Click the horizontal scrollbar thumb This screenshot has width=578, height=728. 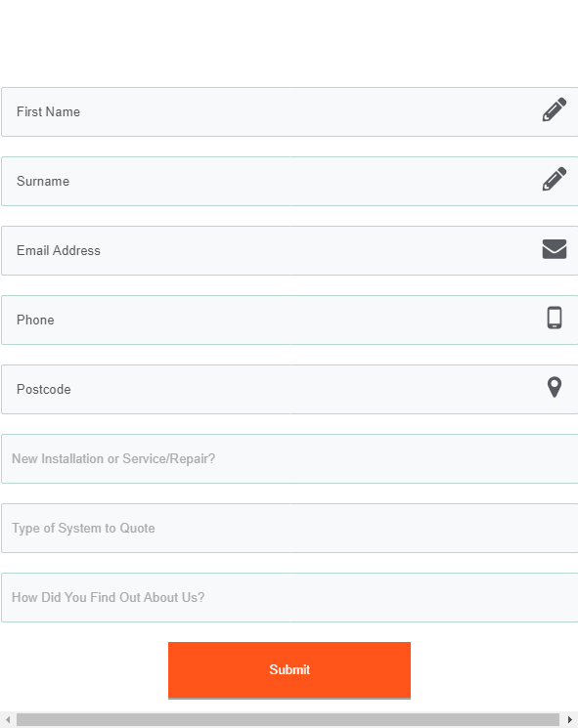point(289,719)
